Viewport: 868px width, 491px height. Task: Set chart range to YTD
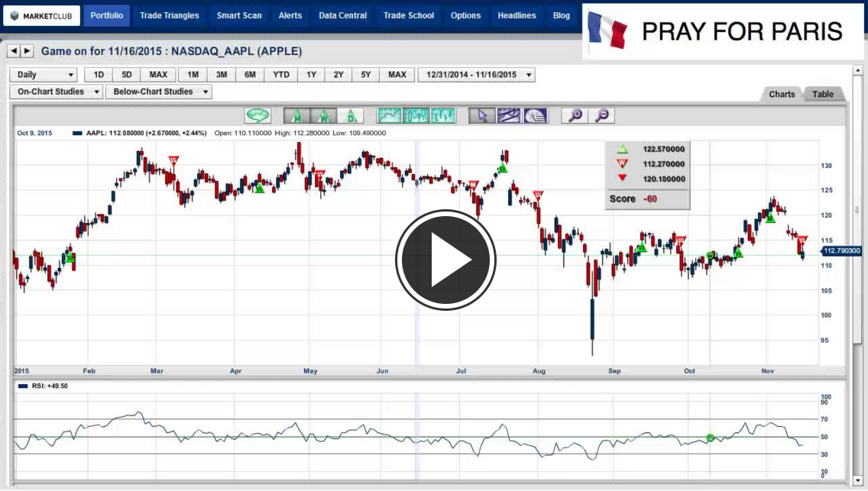[x=281, y=75]
